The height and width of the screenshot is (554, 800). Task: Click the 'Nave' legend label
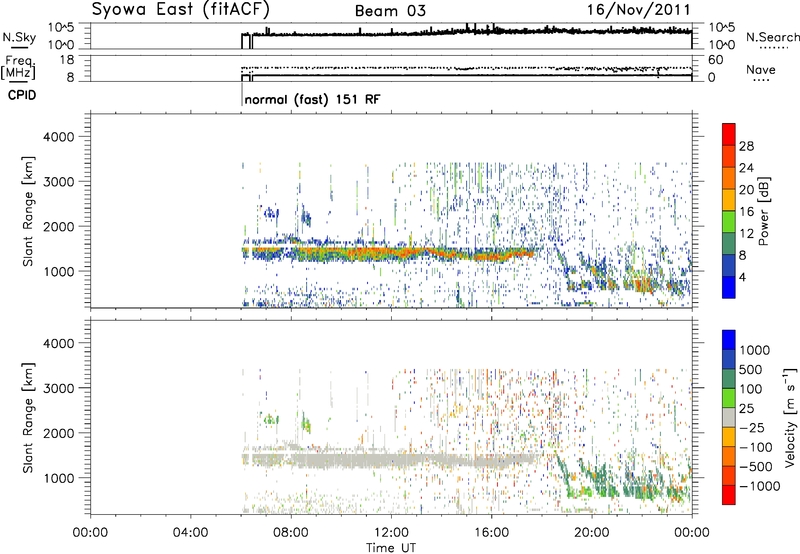coord(761,69)
